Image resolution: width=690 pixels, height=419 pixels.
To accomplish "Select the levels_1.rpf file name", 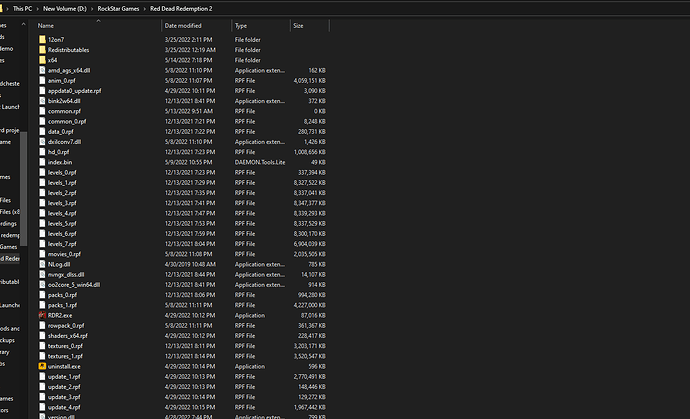I will tap(62, 183).
